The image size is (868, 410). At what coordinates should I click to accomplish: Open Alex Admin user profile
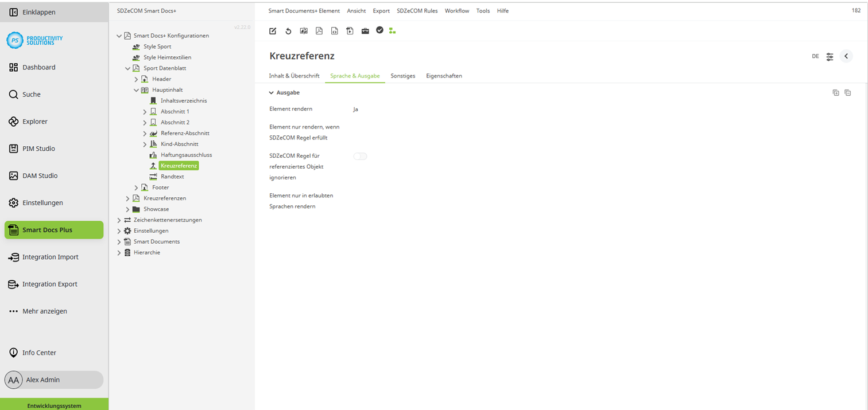point(54,380)
